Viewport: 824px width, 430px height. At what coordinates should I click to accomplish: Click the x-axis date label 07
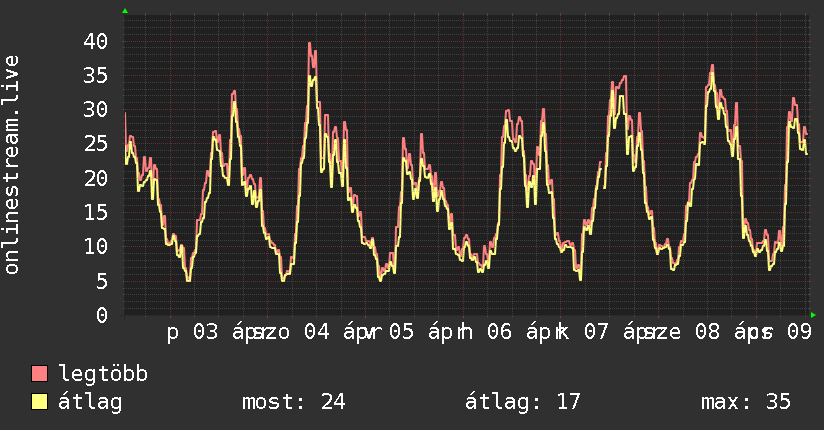click(x=596, y=332)
